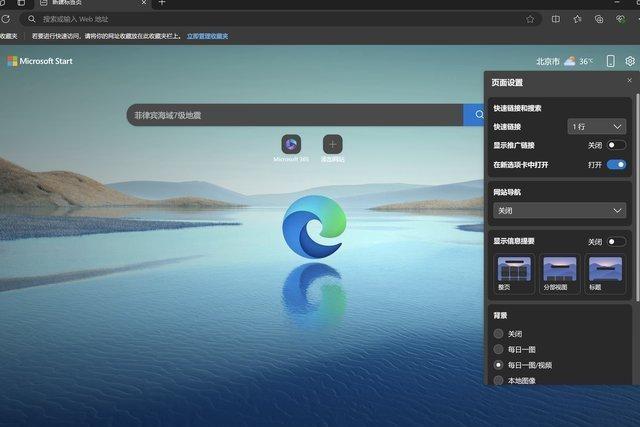Add a site with the plus quick link tile
This screenshot has height=427, width=640.
332,148
